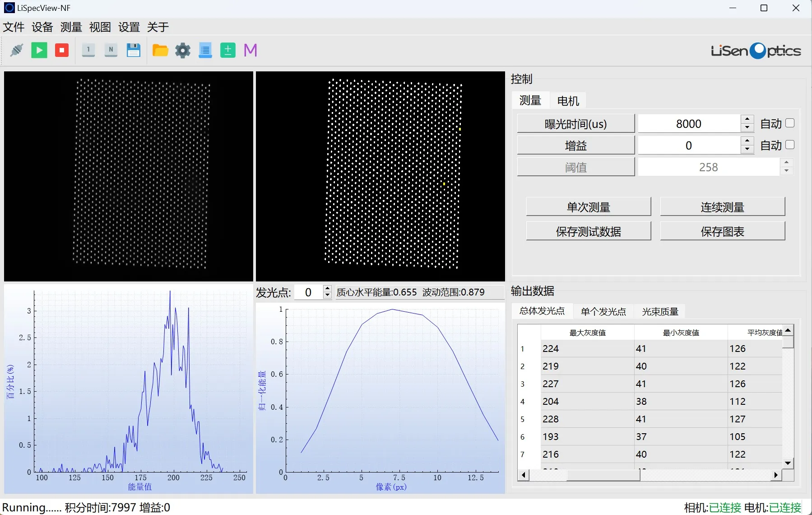Click the 单次测量 button

tap(588, 207)
